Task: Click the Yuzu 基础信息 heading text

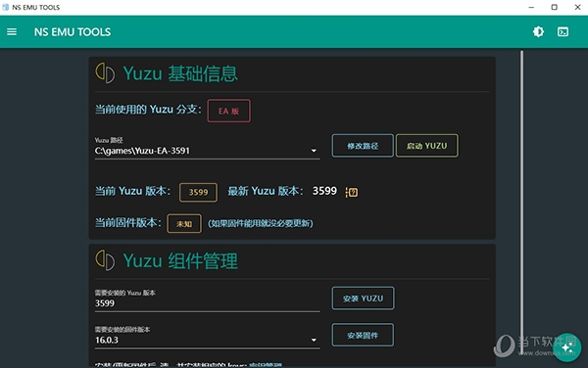Action: [180, 73]
